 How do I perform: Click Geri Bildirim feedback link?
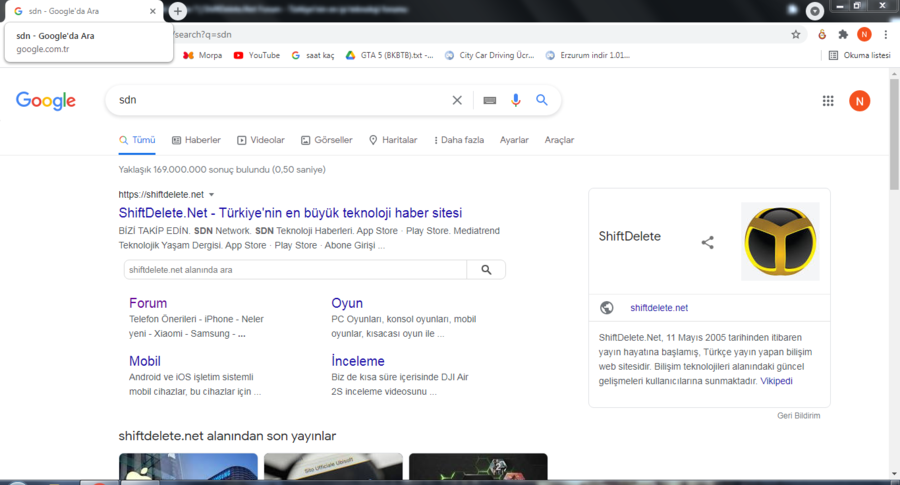click(x=798, y=416)
